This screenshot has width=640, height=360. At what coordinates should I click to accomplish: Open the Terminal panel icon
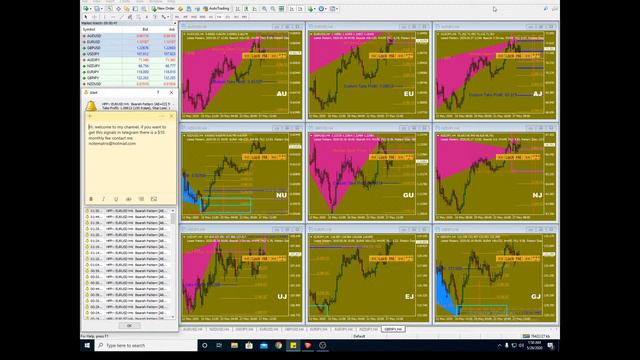click(x=135, y=9)
